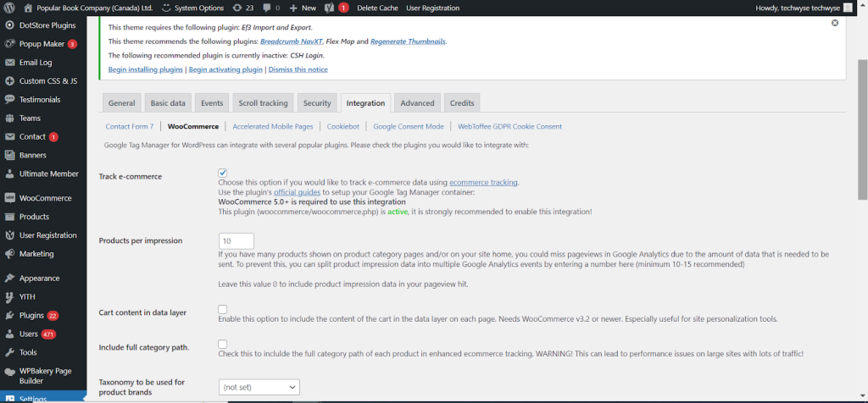Open WooCommerce in the sidebar menu

pos(45,198)
